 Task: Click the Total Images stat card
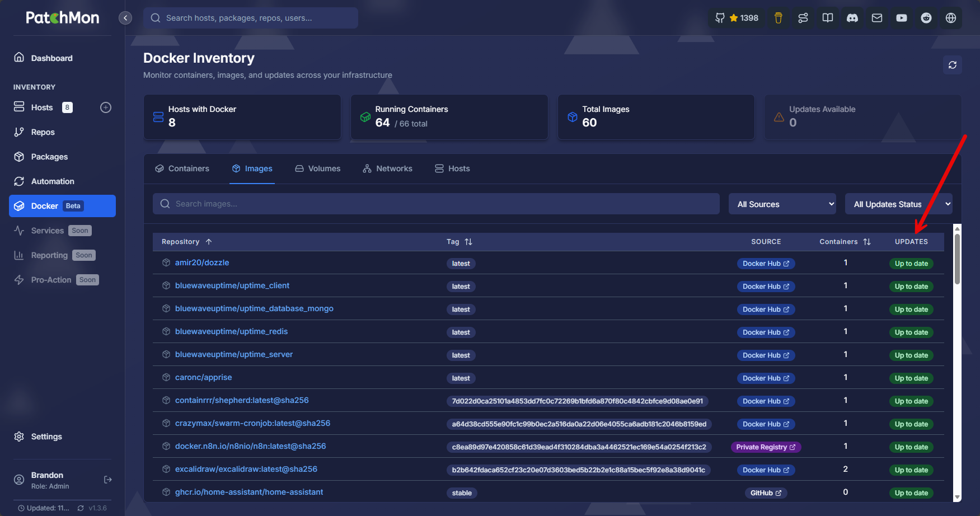tap(656, 117)
